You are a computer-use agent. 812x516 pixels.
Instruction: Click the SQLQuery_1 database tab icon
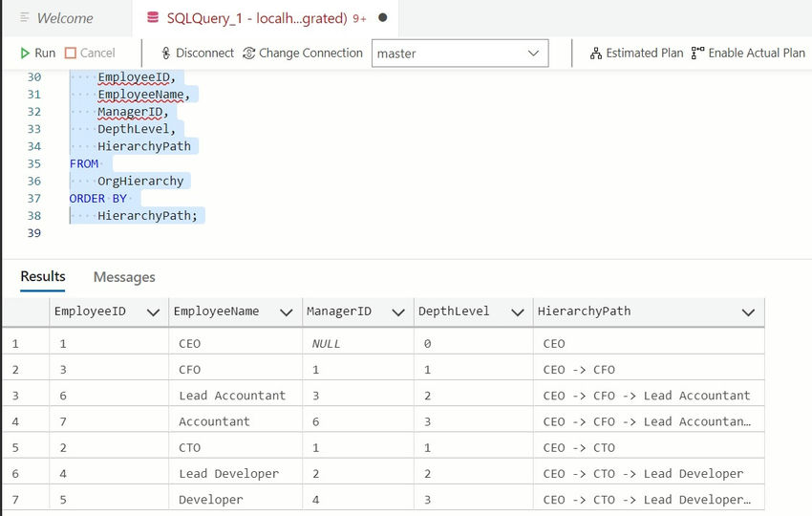[153, 18]
